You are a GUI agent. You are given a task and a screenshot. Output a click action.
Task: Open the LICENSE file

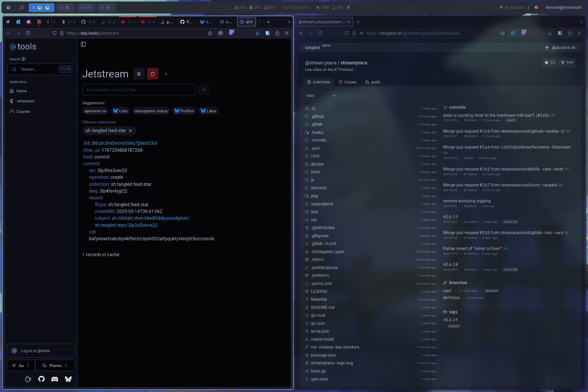pos(319,291)
